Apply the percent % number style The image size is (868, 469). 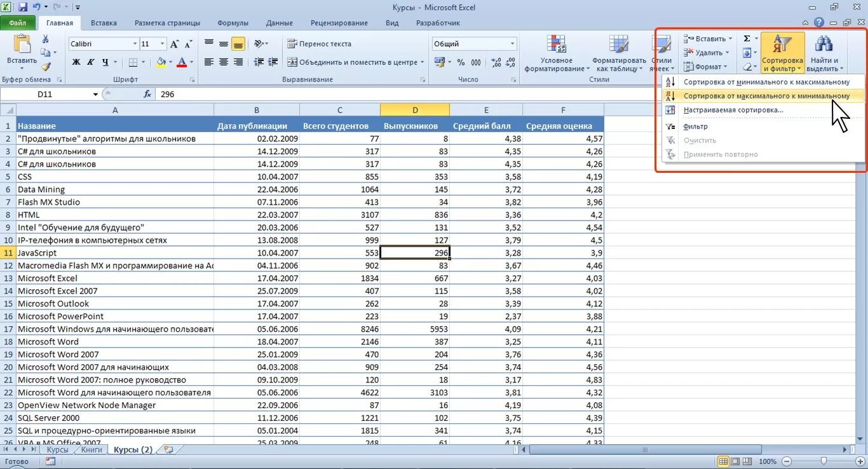(461, 62)
